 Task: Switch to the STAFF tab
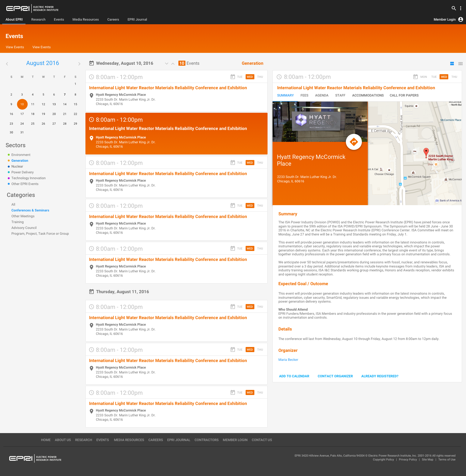pos(340,95)
